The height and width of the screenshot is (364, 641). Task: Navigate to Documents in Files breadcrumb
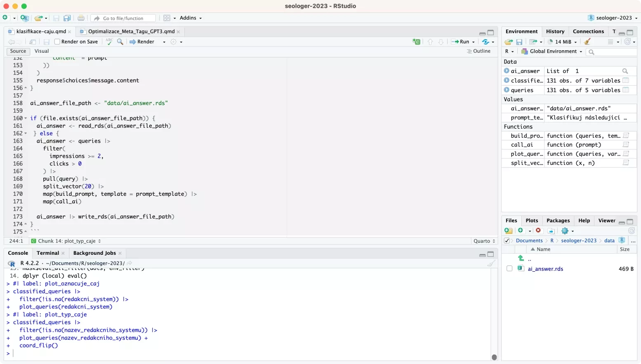pyautogui.click(x=529, y=241)
